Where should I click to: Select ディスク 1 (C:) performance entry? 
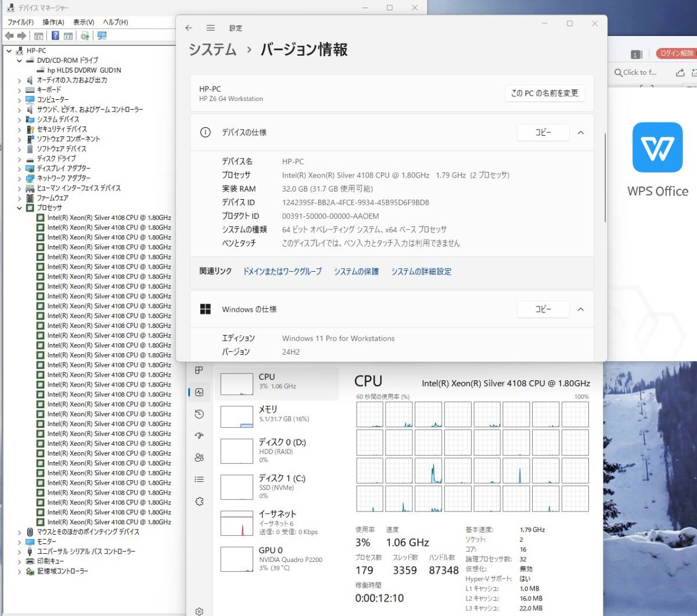277,487
